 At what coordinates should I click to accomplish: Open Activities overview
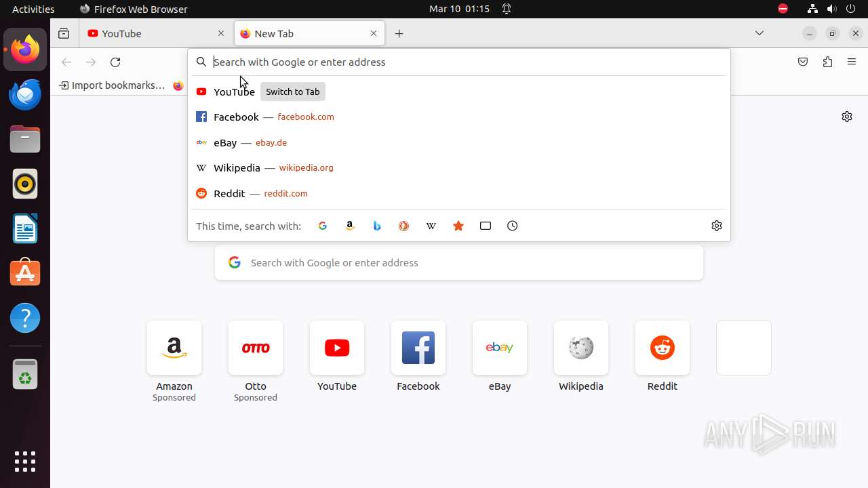pyautogui.click(x=33, y=9)
